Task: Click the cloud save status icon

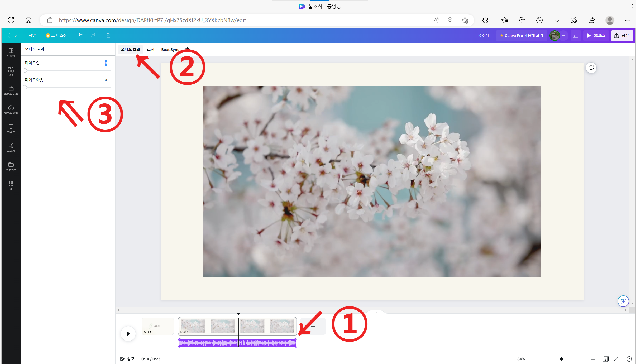Action: click(108, 35)
